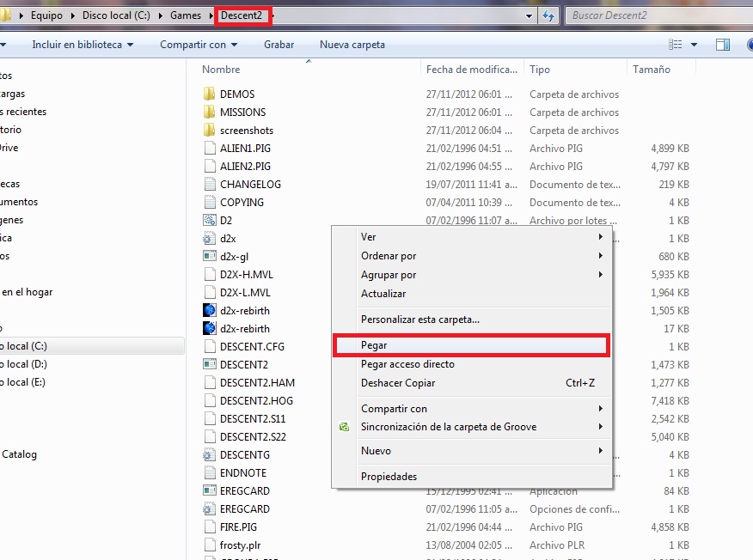
Task: Click the DESCENTG settings file icon
Action: click(x=210, y=455)
